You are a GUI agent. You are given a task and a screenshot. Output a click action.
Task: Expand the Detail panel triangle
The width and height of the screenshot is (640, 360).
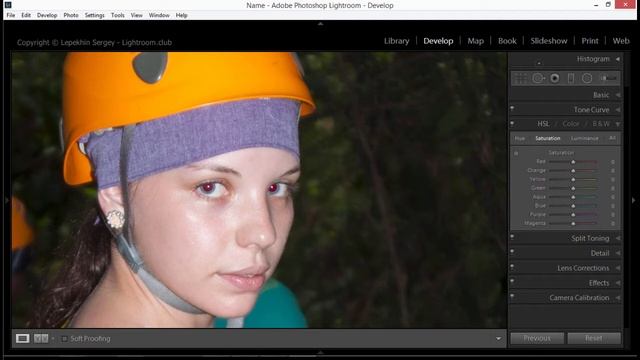pos(618,253)
